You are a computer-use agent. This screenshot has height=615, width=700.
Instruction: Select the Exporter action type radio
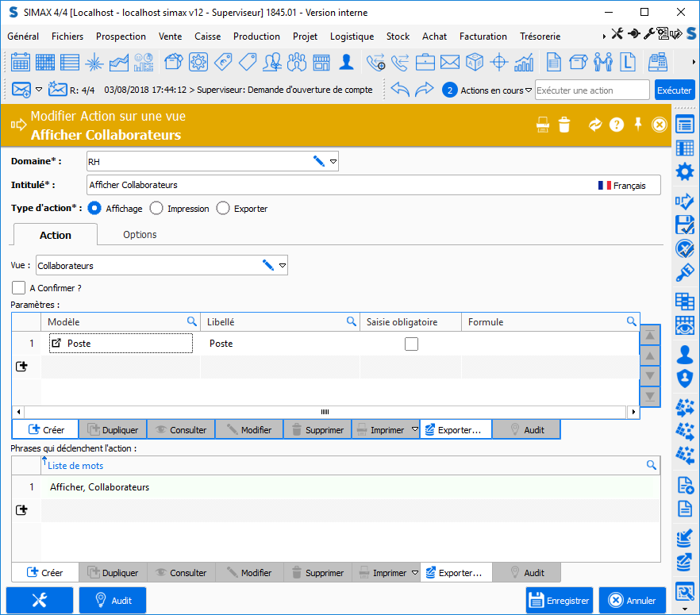tap(223, 209)
